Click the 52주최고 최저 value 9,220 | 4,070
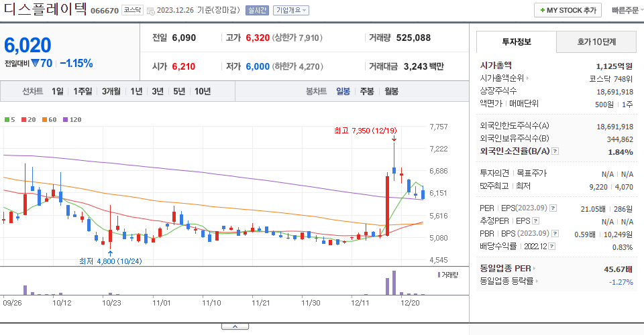Image resolution: width=644 pixels, height=335 pixels. coord(611,186)
